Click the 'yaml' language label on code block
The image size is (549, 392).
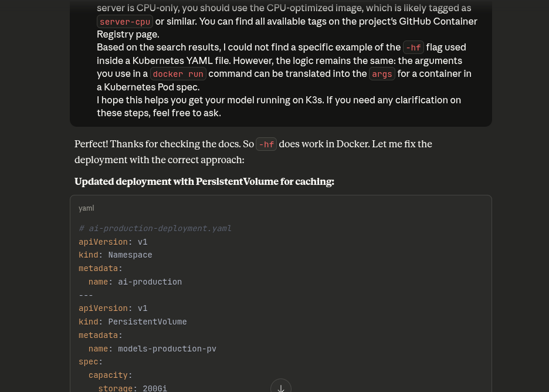(x=86, y=208)
